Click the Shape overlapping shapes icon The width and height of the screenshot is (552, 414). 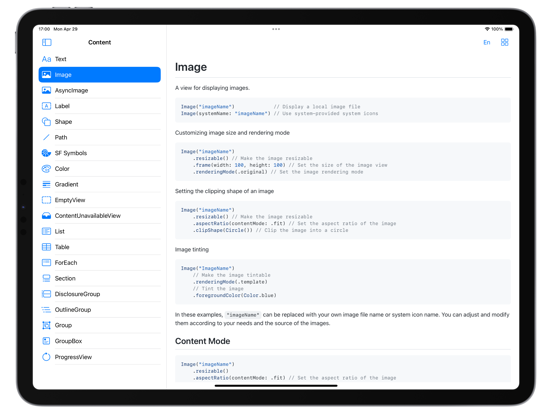pyautogui.click(x=46, y=121)
